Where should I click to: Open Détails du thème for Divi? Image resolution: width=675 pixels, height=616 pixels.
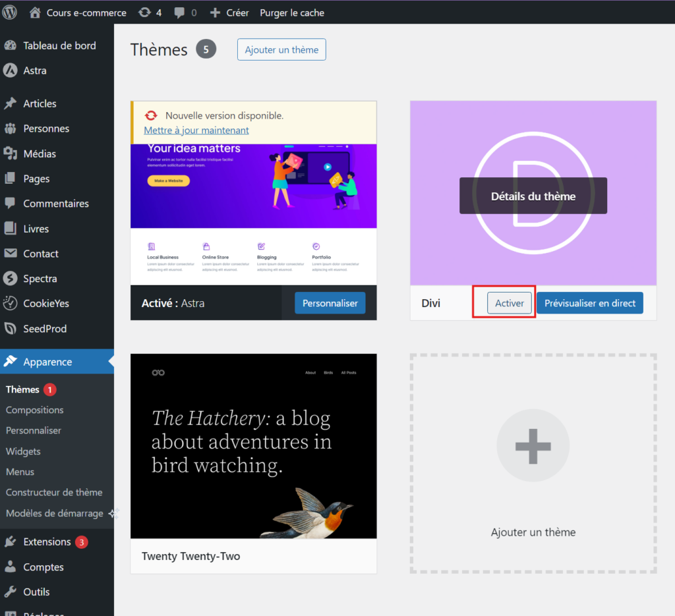point(533,196)
